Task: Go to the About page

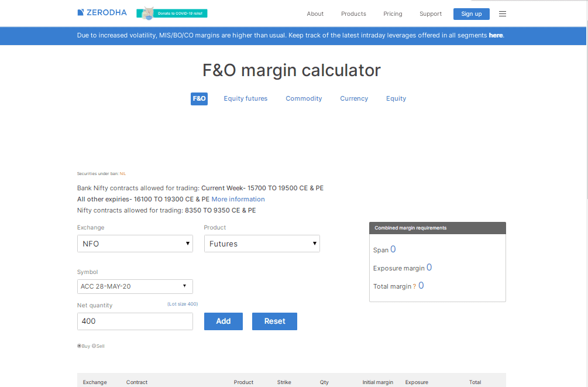Action: (x=315, y=14)
